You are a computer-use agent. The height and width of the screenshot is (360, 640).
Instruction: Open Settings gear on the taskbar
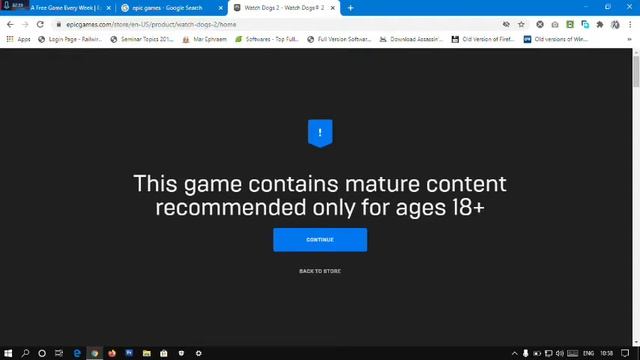click(x=199, y=353)
